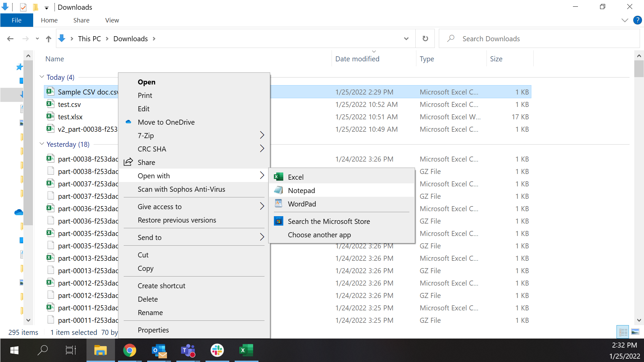Click the Date modified column header
Screen dimensions: 644x362
point(357,59)
